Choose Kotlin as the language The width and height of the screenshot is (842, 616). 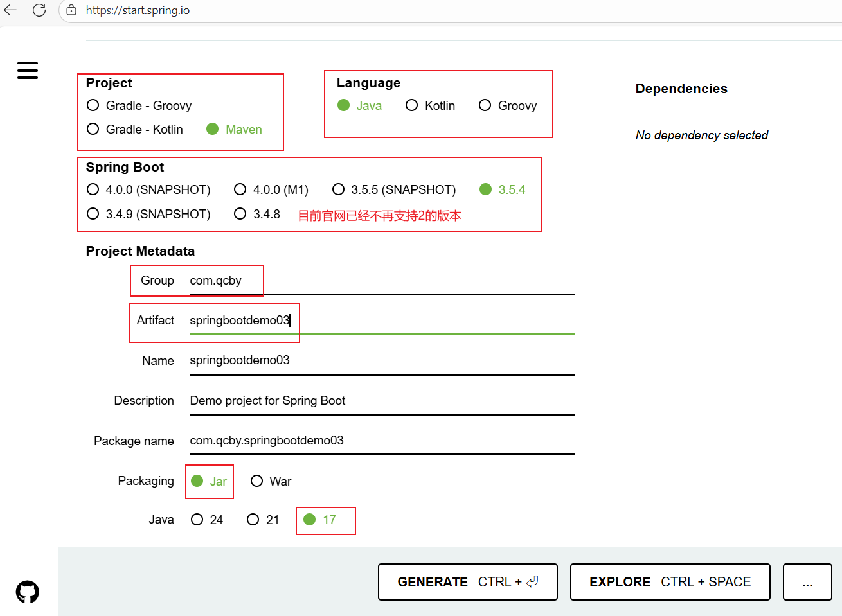click(431, 105)
